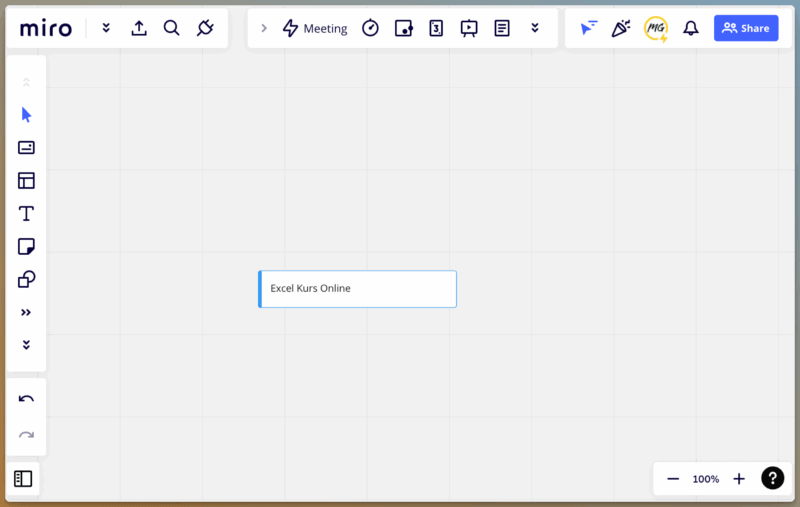Open the templates tool in sidebar
The image size is (800, 507).
pyautogui.click(x=26, y=180)
